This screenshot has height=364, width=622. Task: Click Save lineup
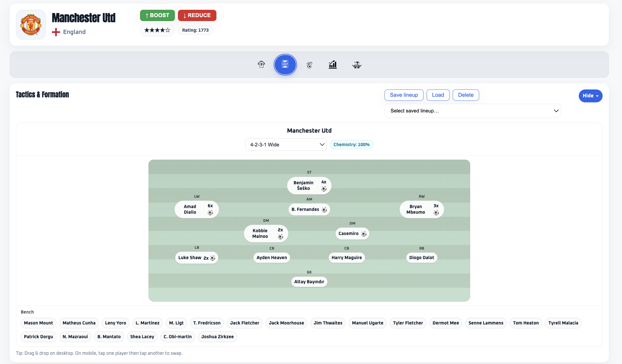click(x=404, y=95)
